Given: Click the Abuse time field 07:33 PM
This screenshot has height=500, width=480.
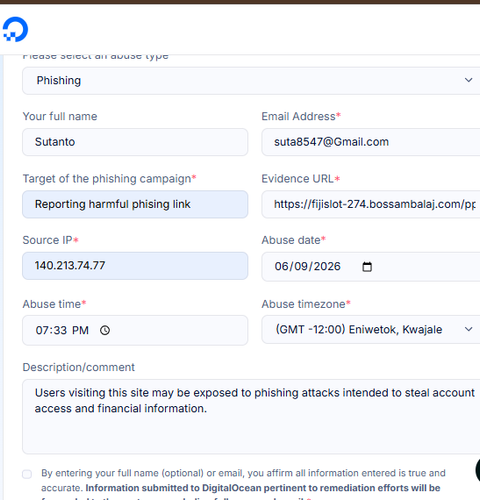Looking at the screenshot, I should pyautogui.click(x=135, y=330).
